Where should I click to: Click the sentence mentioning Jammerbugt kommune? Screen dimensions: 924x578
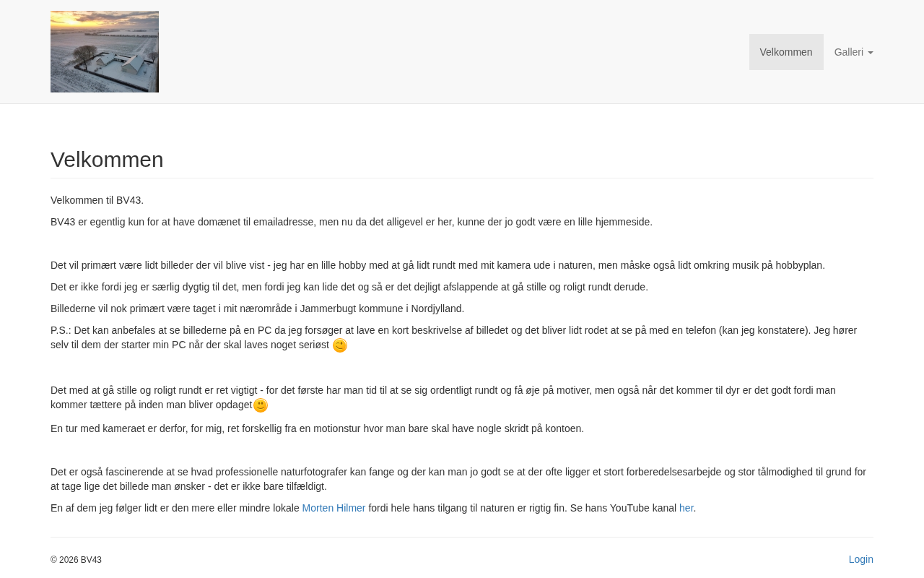click(x=257, y=309)
